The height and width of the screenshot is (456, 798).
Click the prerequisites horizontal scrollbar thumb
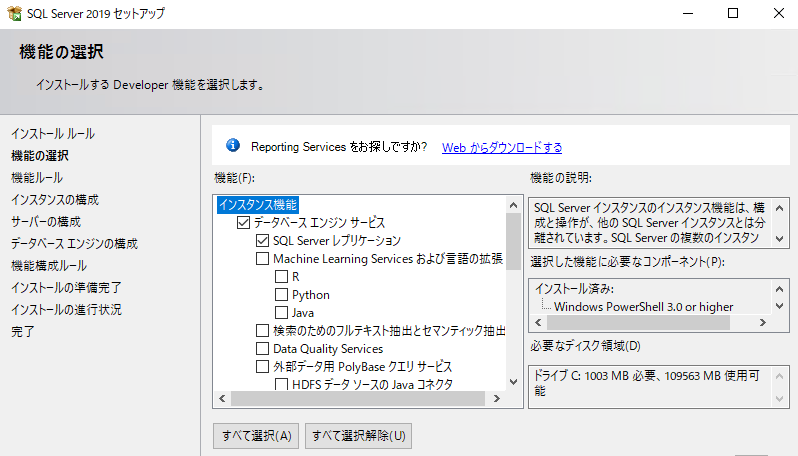pos(638,322)
